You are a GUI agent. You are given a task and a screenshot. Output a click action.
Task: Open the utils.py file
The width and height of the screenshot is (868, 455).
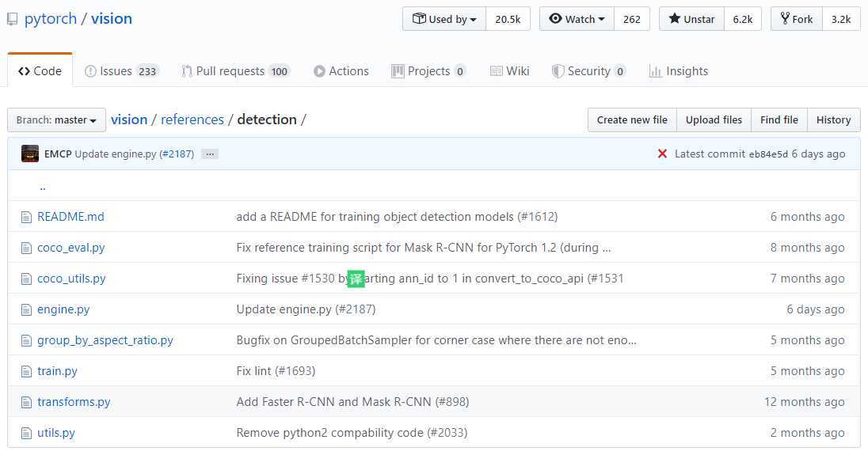56,433
